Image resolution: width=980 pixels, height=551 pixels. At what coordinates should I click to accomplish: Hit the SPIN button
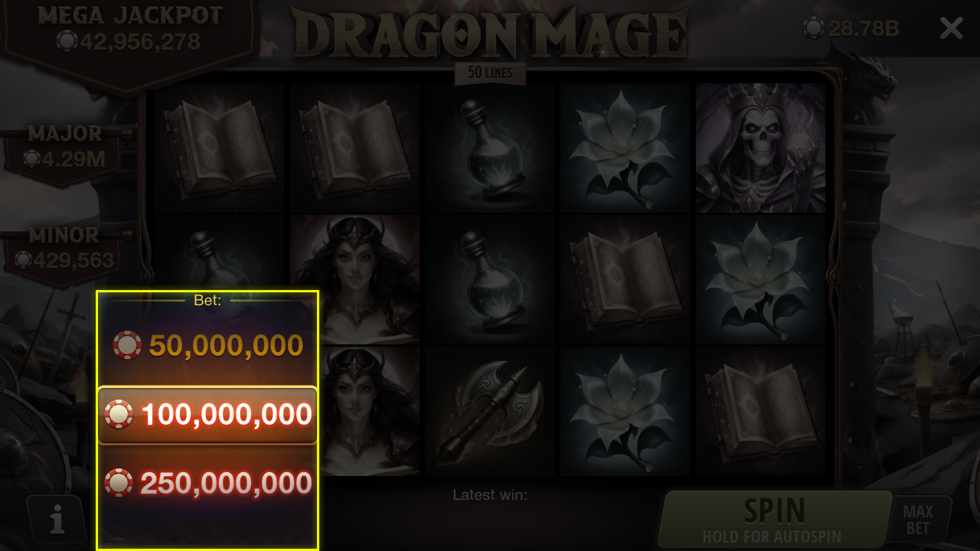774,520
